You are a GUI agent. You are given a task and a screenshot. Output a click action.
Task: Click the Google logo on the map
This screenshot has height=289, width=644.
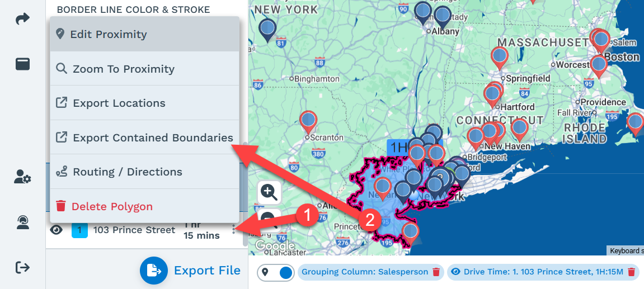click(x=275, y=247)
